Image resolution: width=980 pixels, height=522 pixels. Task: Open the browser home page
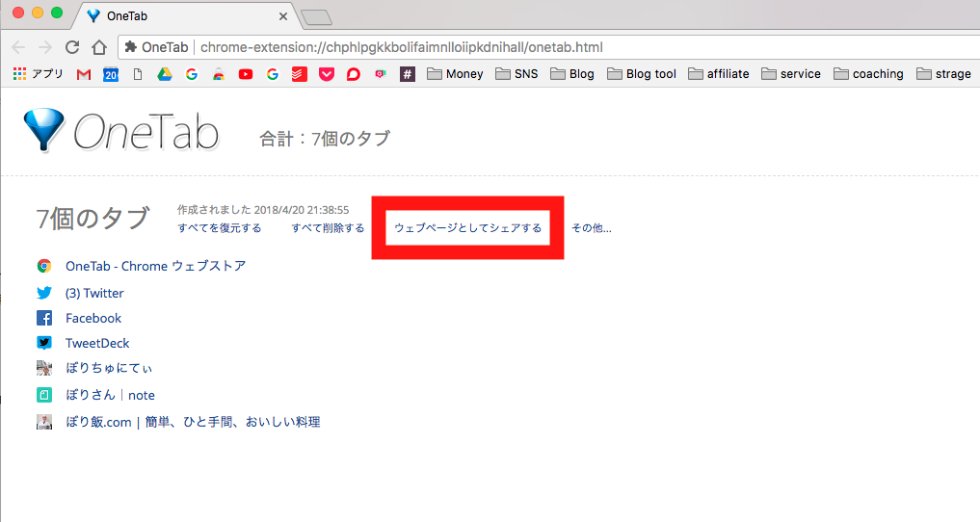click(x=99, y=47)
